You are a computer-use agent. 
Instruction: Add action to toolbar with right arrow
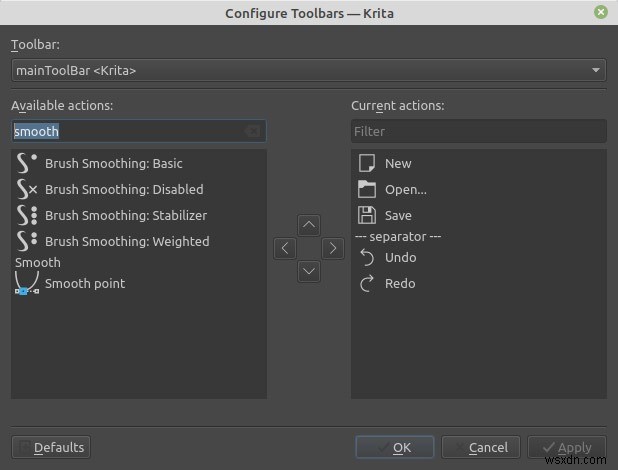tap(333, 248)
